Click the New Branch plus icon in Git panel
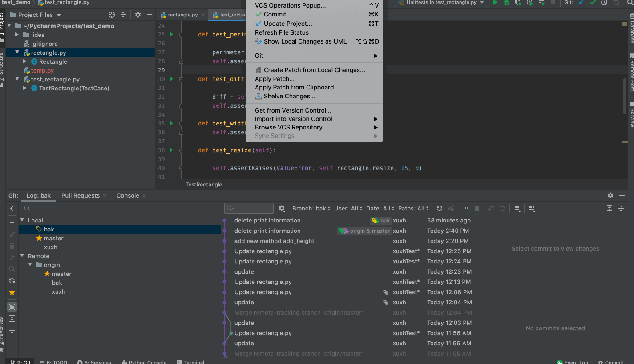Viewport: 634px width, 364px height. coord(12,223)
